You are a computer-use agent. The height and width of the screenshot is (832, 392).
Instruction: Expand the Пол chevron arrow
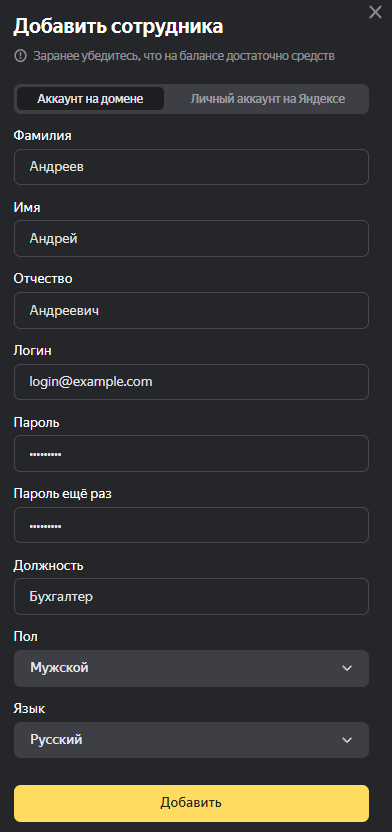point(347,668)
